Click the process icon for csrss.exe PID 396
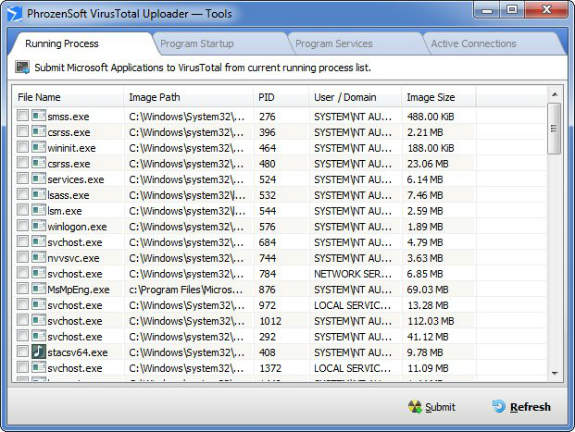This screenshot has width=575, height=432. click(x=39, y=131)
